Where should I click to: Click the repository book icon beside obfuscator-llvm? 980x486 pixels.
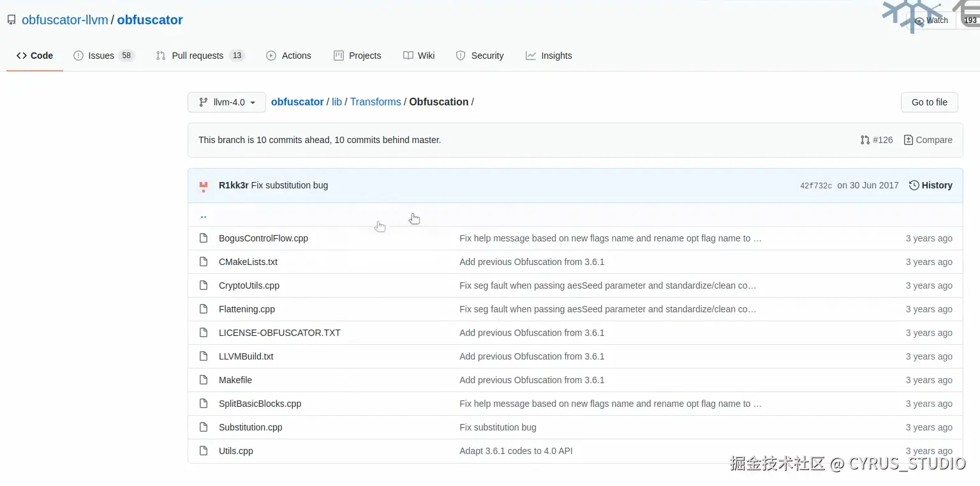pyautogui.click(x=11, y=20)
